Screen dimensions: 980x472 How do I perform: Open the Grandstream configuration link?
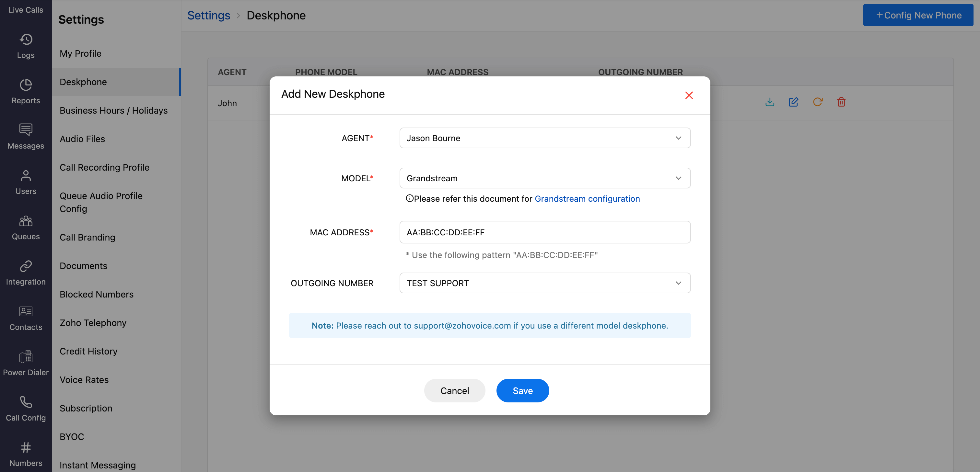tap(587, 199)
